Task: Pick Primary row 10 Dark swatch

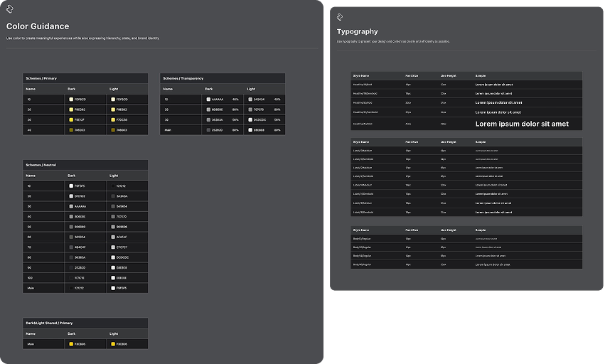Action: coord(71,100)
